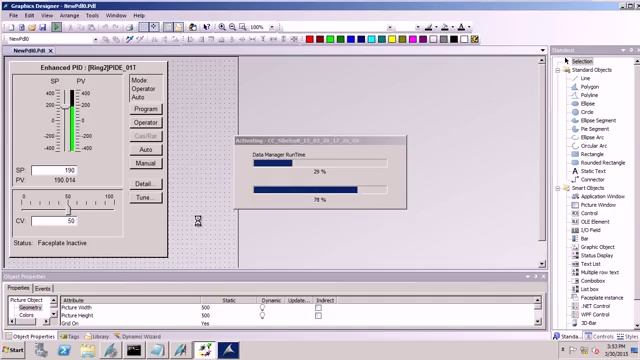Select the Circle object
Screen dimensions: 640x360
587,112
